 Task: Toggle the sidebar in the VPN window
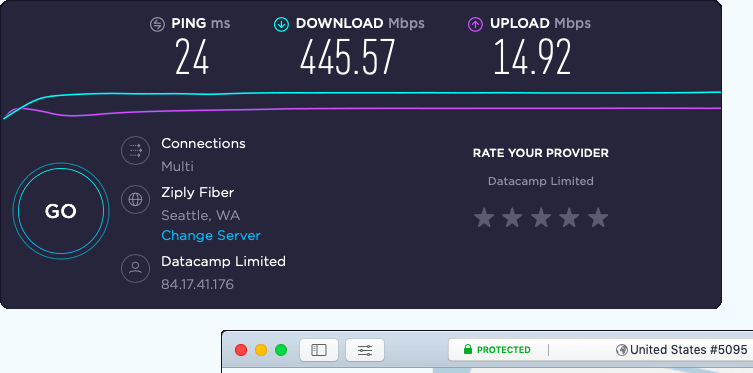(x=319, y=350)
